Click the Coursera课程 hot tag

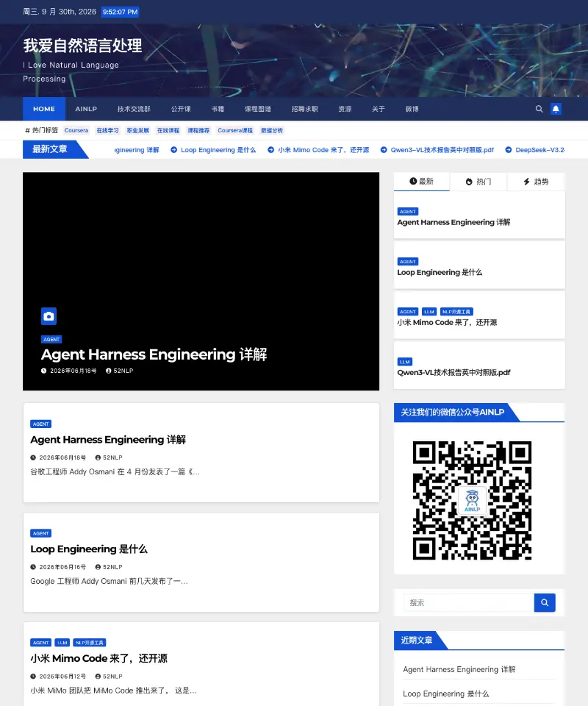click(235, 131)
